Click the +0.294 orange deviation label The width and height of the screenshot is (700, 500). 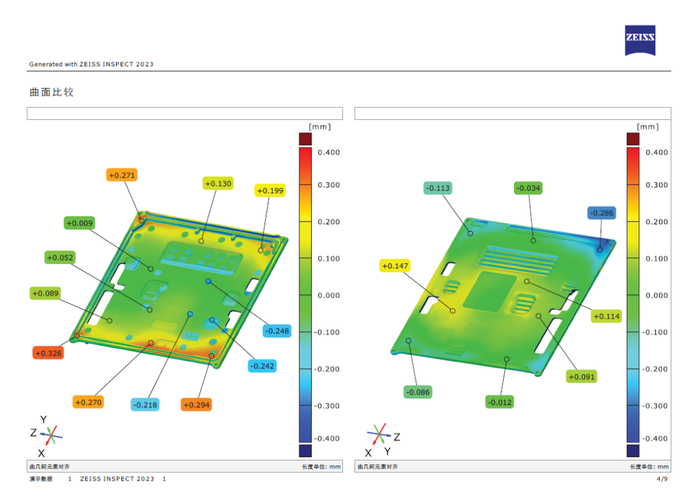click(x=196, y=404)
